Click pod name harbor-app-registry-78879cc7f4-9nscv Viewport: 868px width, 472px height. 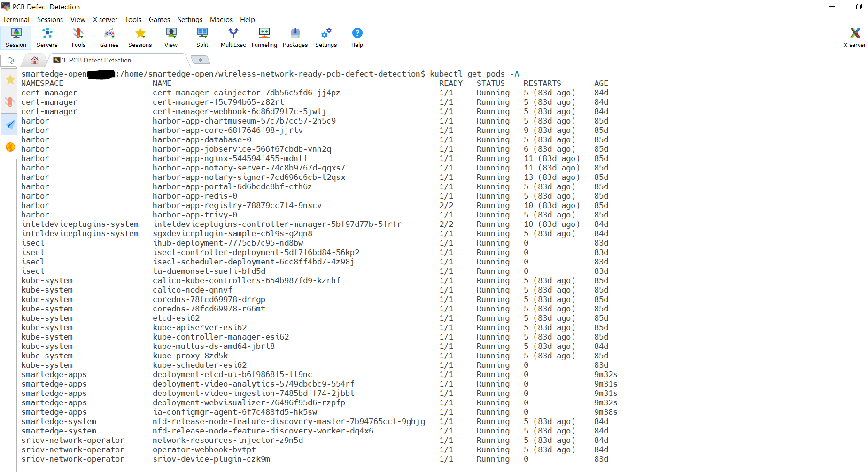click(237, 205)
